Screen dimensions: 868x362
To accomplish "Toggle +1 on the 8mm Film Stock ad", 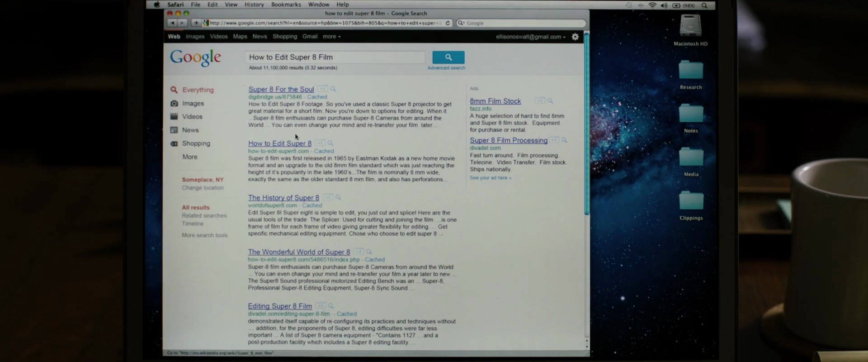I will 540,100.
